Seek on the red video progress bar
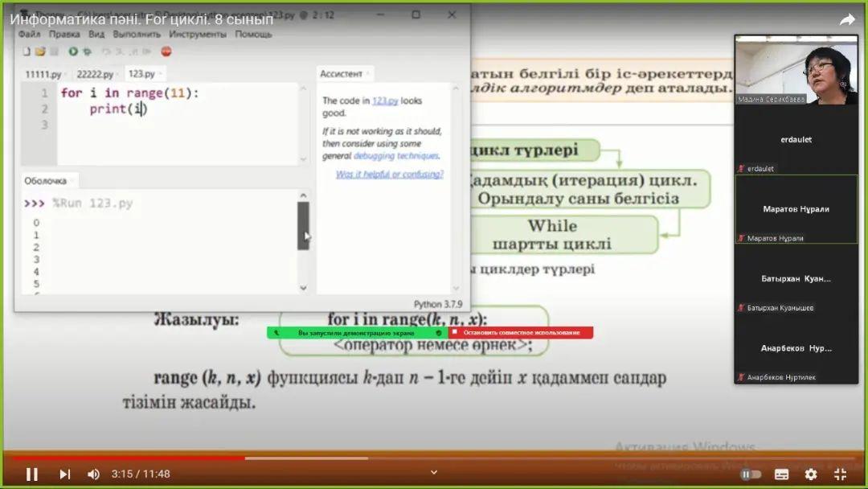This screenshot has width=868, height=489. (127, 458)
